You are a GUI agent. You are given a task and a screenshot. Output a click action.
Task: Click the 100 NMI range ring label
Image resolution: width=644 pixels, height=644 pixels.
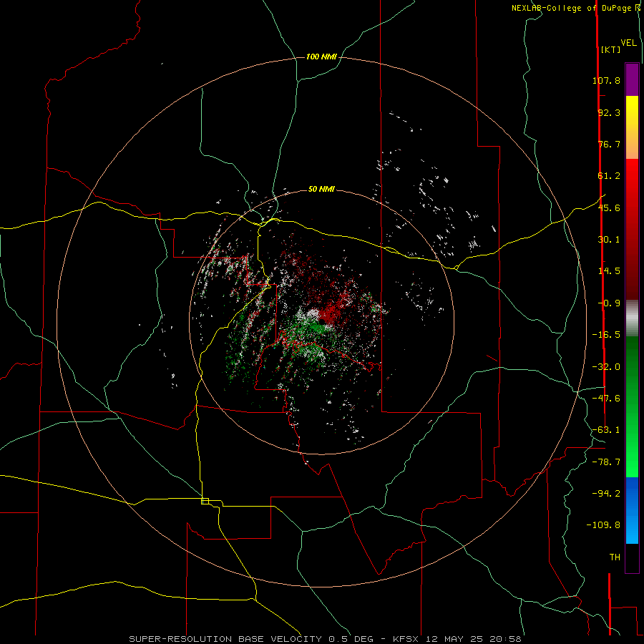tap(321, 57)
